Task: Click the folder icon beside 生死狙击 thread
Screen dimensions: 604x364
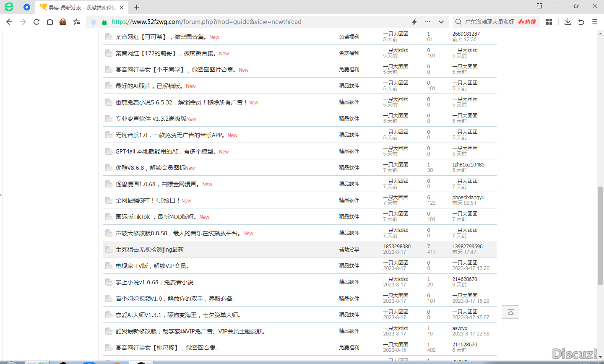Action: click(x=109, y=250)
